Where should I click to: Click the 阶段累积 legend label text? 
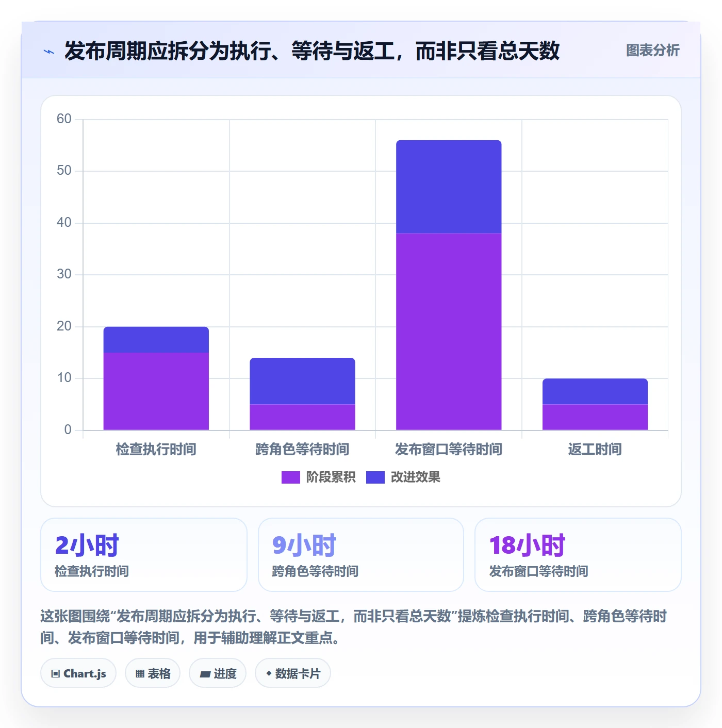pyautogui.click(x=331, y=477)
